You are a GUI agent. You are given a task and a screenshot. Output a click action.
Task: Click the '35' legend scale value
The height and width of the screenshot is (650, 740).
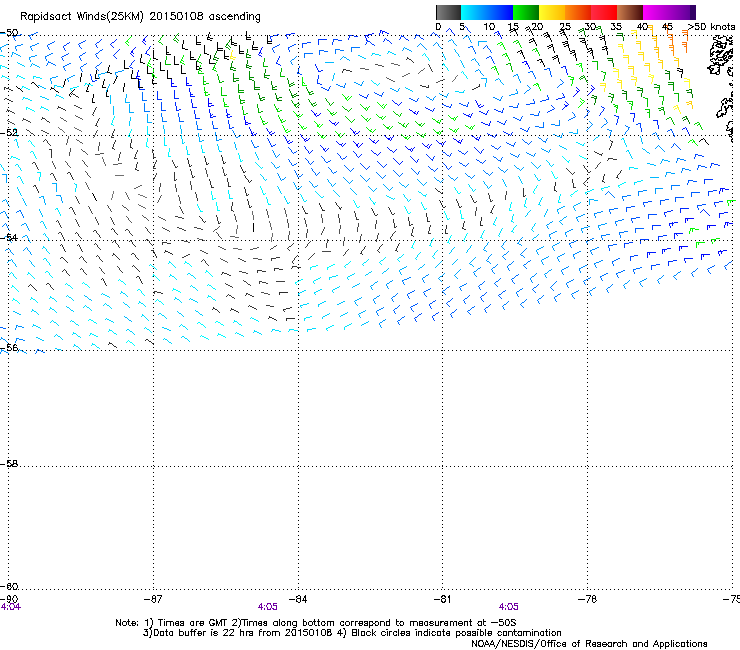coord(616,27)
